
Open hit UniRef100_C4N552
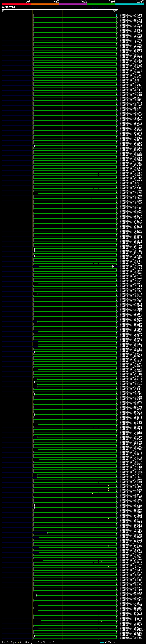point(131,85)
